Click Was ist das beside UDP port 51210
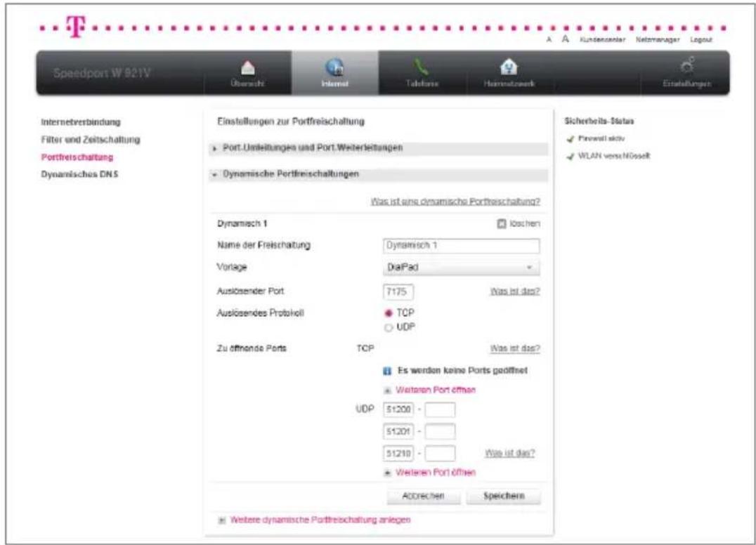This screenshot has height=545, width=756. click(509, 453)
